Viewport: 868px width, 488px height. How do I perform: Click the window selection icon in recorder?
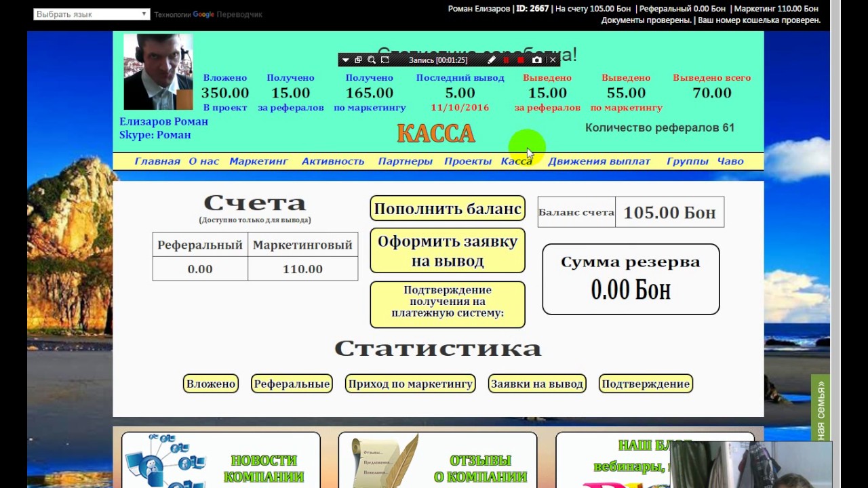click(358, 60)
